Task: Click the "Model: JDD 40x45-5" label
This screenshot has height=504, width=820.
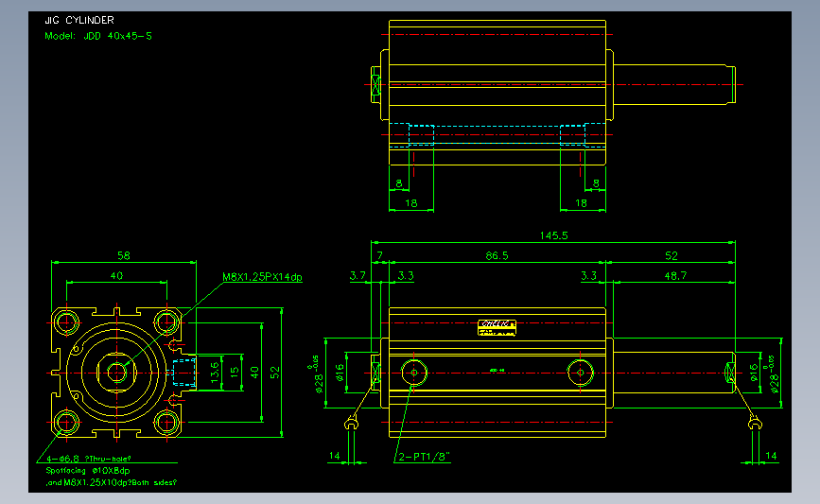Action: pos(98,36)
